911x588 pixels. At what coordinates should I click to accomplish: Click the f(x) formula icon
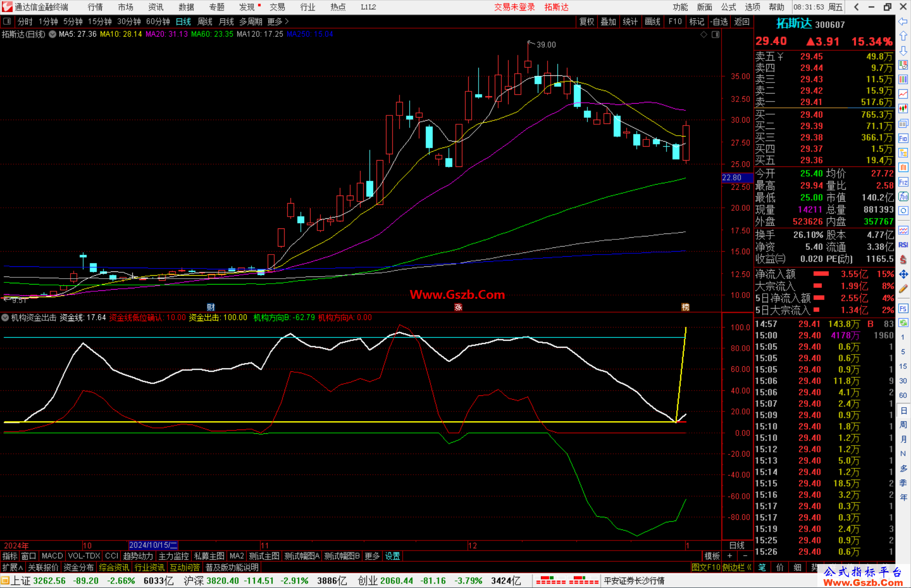pos(903,196)
